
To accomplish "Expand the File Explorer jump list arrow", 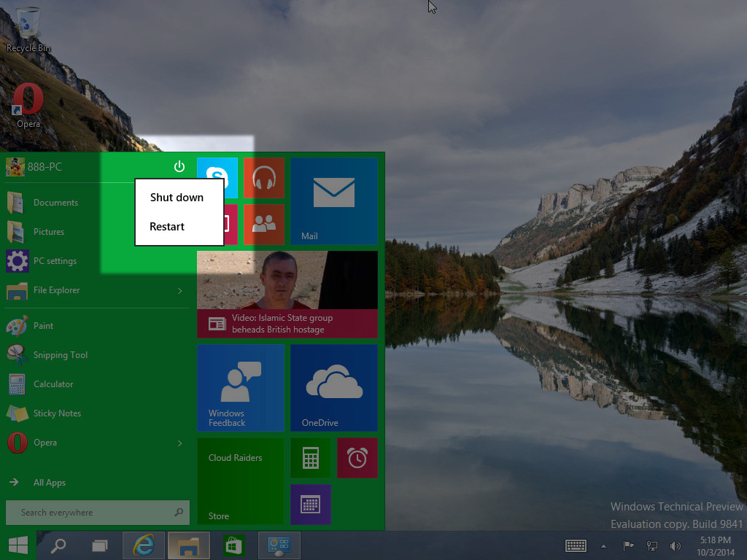I will (x=180, y=290).
